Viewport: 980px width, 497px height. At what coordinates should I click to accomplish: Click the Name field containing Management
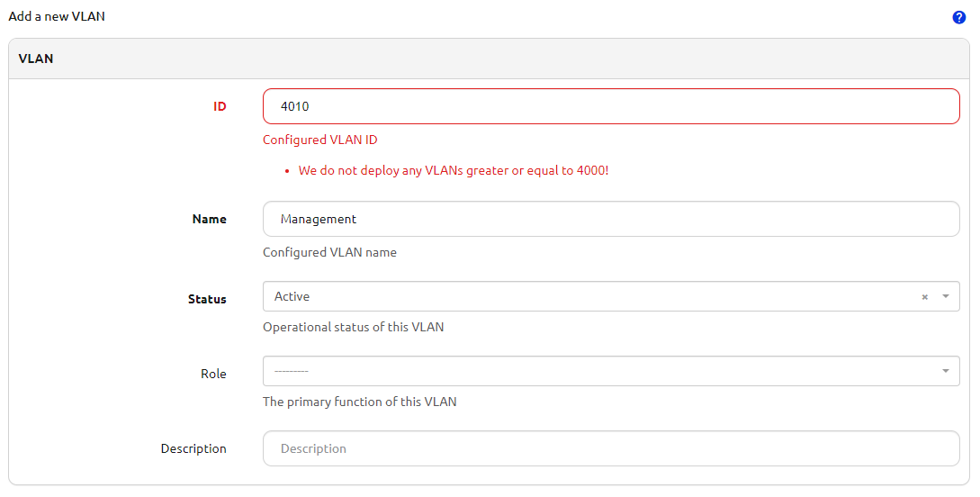[610, 219]
